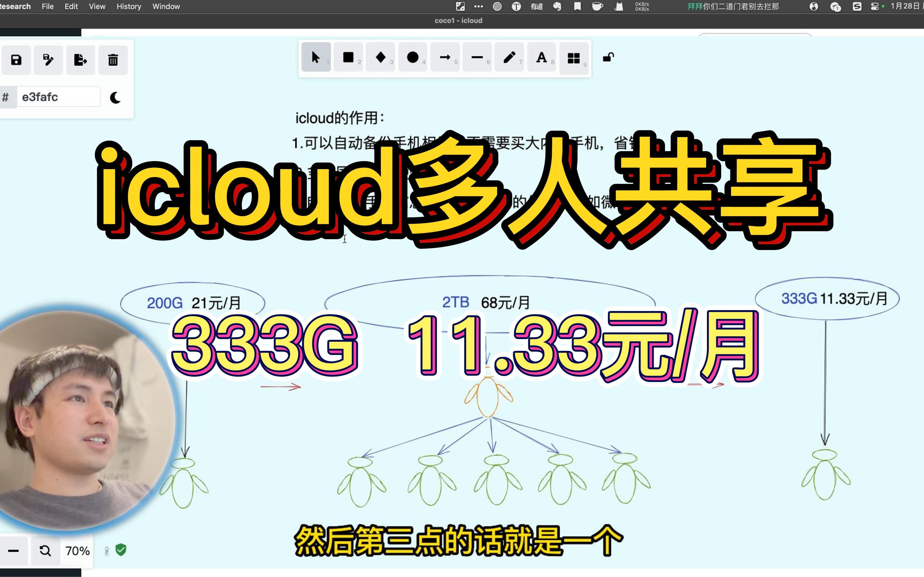
Task: Open the History menu
Action: point(128,6)
